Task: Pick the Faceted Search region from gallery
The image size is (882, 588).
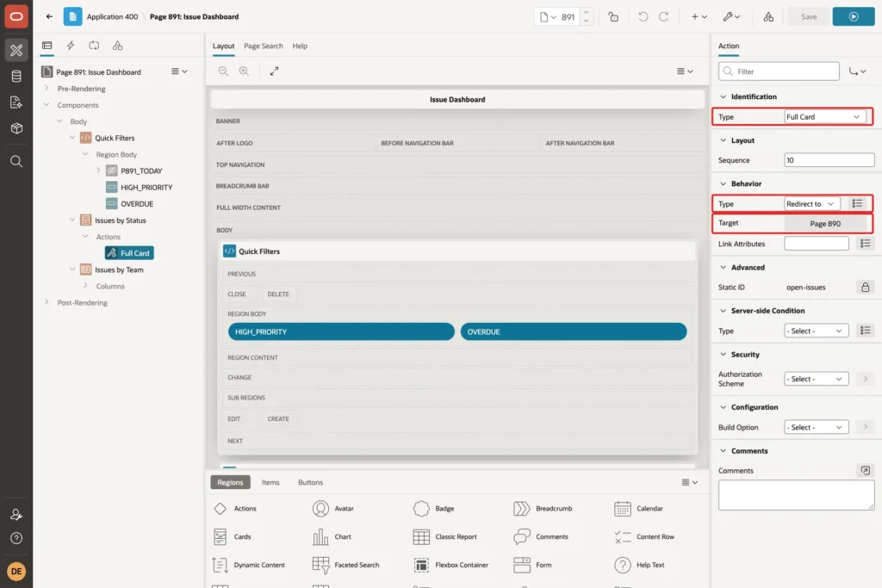Action: (346, 565)
